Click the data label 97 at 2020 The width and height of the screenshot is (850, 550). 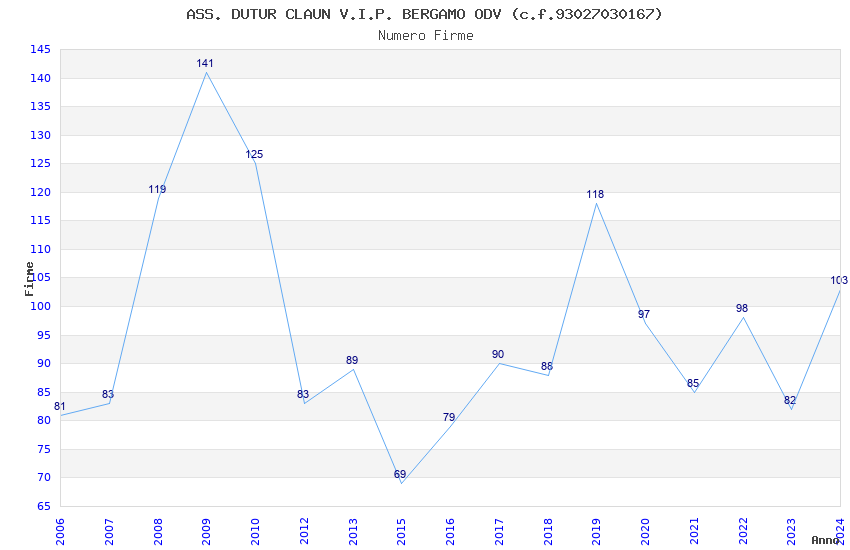click(644, 315)
